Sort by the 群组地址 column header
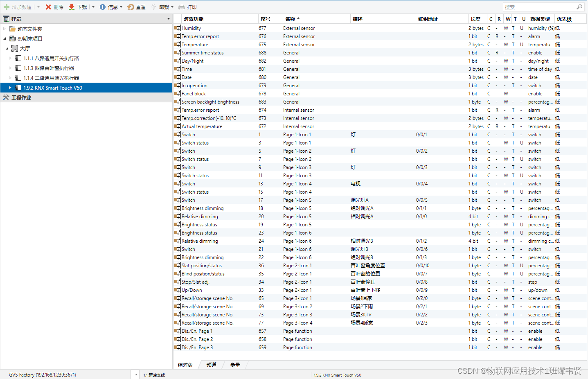This screenshot has height=379, width=588. 428,19
